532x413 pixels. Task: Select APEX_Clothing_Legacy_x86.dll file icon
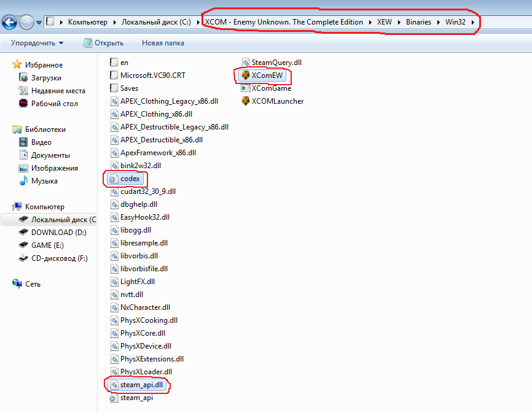click(114, 101)
